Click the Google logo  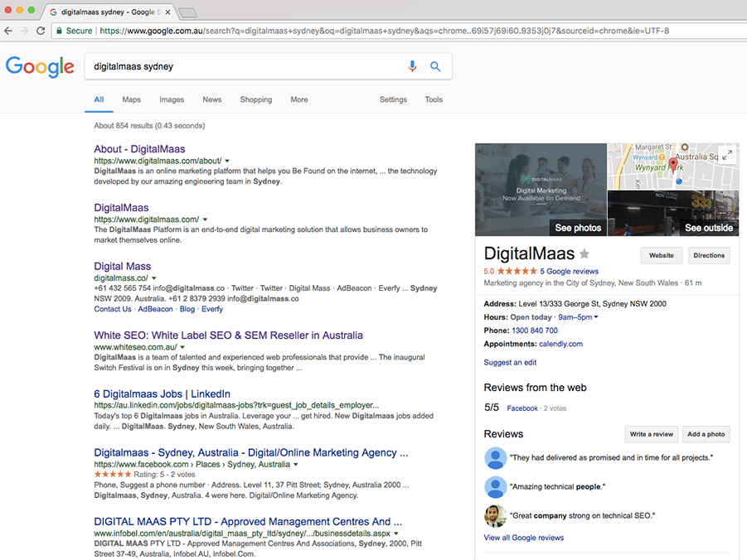click(x=40, y=66)
